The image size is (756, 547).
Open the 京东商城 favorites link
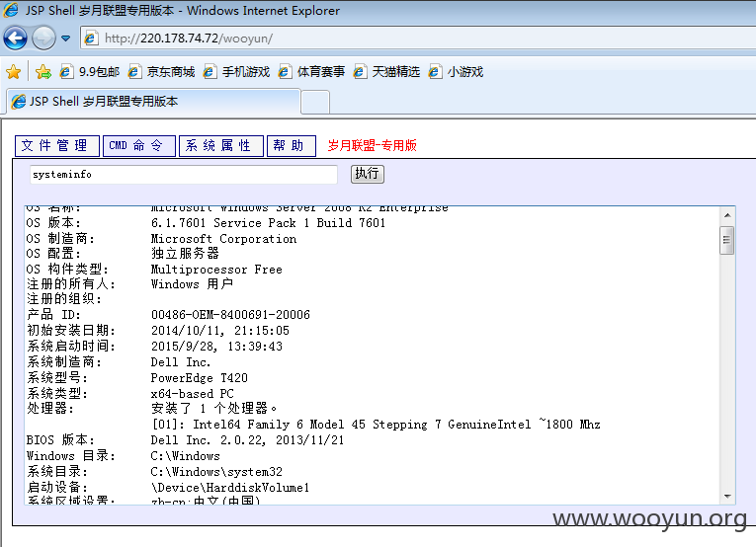(x=161, y=72)
